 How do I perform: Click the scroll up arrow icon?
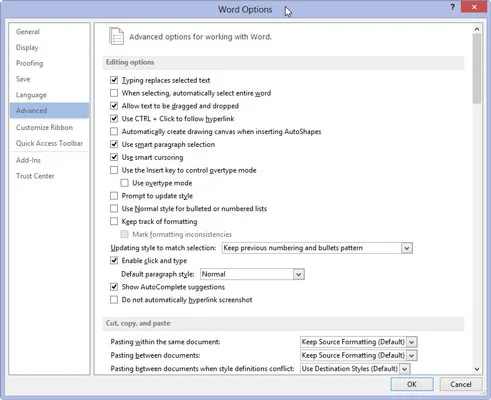point(477,29)
